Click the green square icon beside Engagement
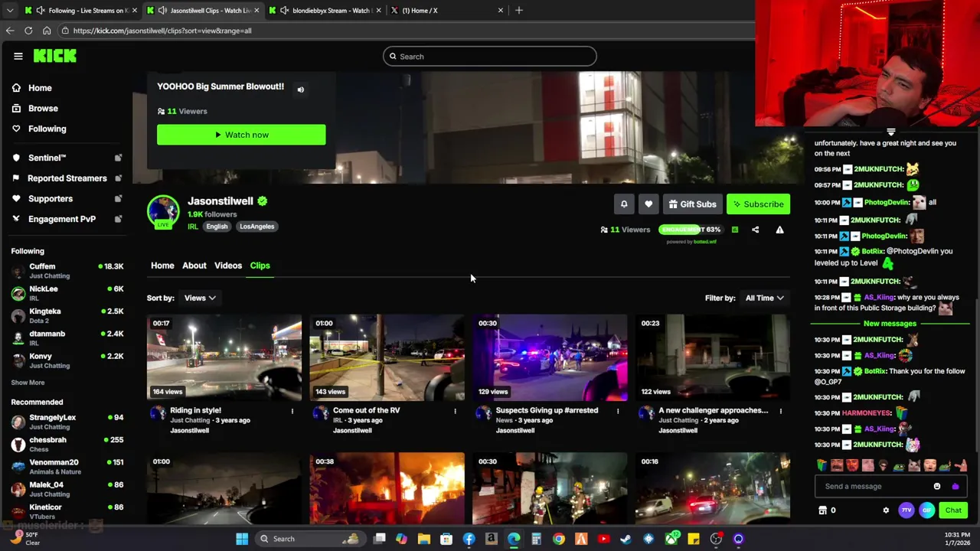Screen dimensions: 980x551 [x=735, y=230]
